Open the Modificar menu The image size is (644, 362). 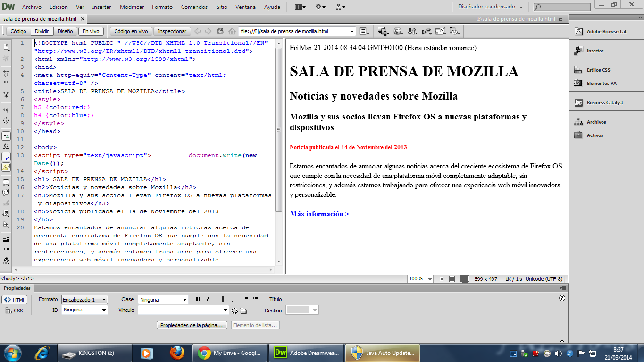132,7
